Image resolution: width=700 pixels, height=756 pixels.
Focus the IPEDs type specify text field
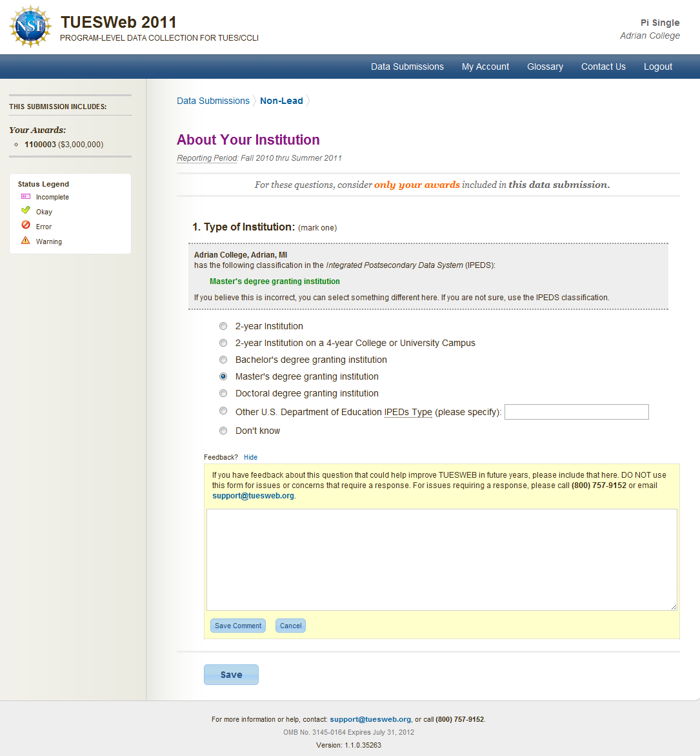(x=577, y=412)
